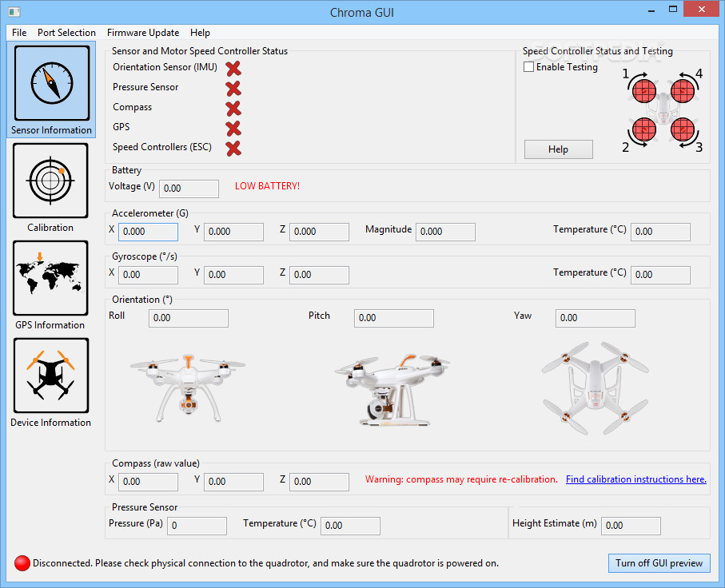Maximize the Chroma GUI window
The height and width of the screenshot is (588, 725).
[x=673, y=10]
